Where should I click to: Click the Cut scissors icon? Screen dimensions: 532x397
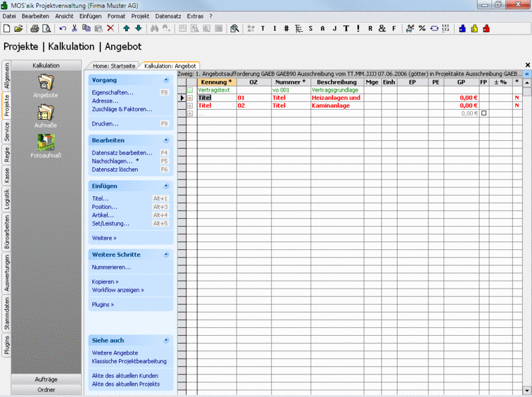tap(74, 29)
